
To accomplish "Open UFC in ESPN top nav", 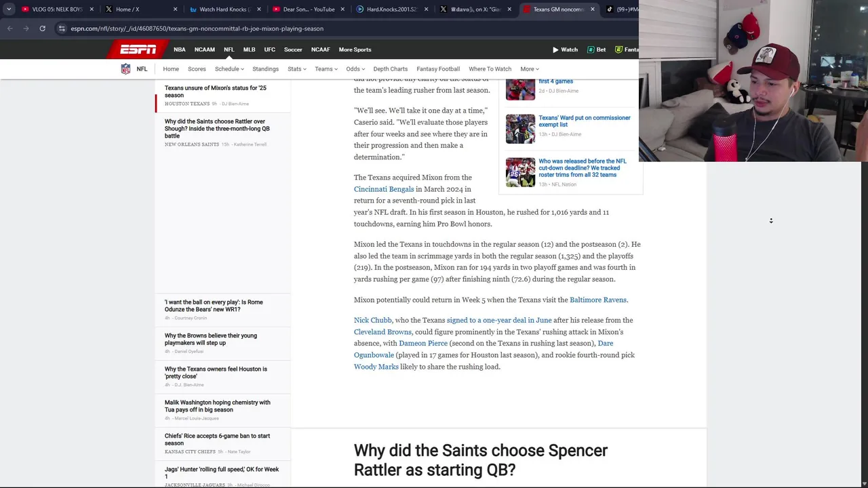I will tap(269, 49).
